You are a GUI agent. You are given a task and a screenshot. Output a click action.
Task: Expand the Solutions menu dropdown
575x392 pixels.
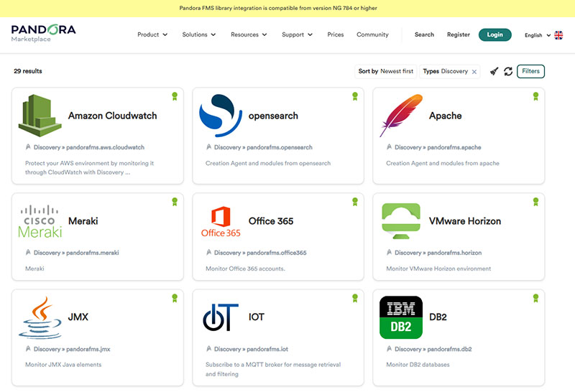199,34
